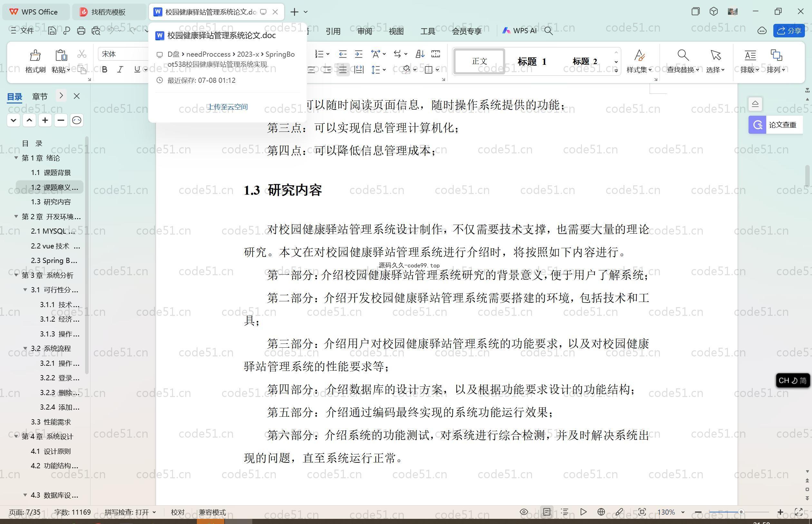This screenshot has height=524, width=812.
Task: Click the Styles set (样式集) icon
Action: [639, 55]
